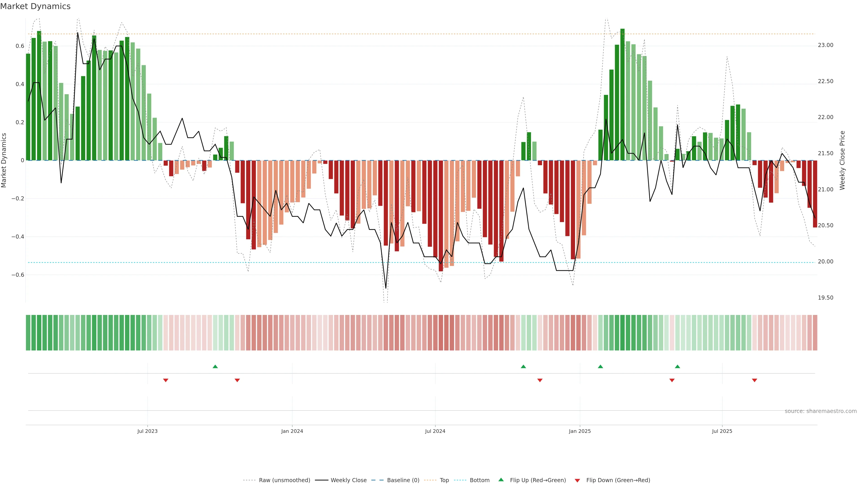Click the red flip-down marker between Jul 2024 and Jan 2025
Image resolution: width=868 pixels, height=488 pixels.
[540, 380]
